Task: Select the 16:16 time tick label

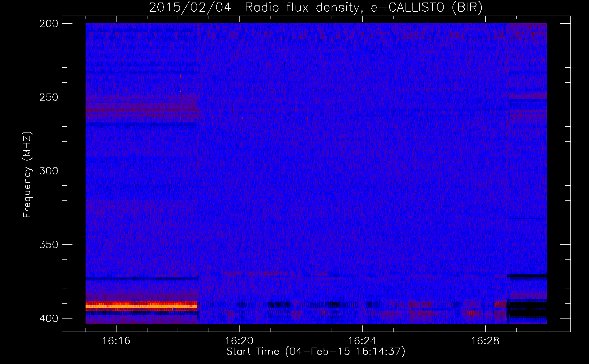Action: click(116, 341)
